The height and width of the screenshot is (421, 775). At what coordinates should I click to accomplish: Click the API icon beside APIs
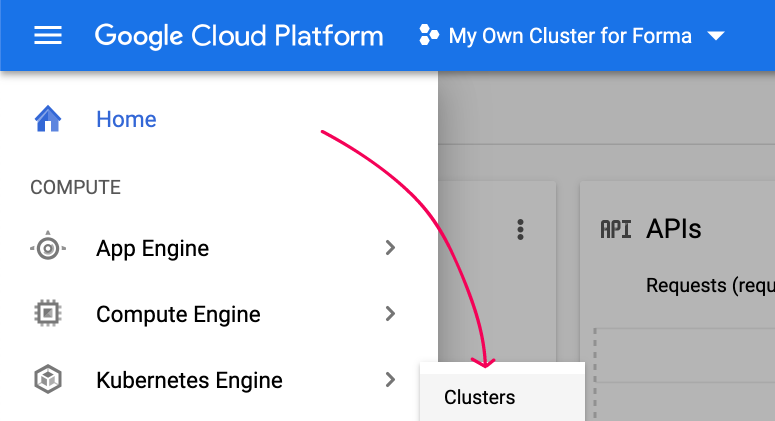615,230
